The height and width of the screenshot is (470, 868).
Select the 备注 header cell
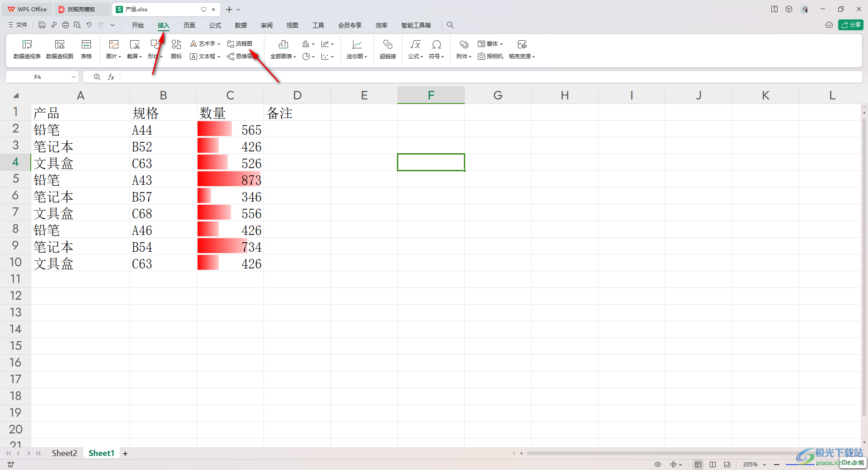click(297, 113)
